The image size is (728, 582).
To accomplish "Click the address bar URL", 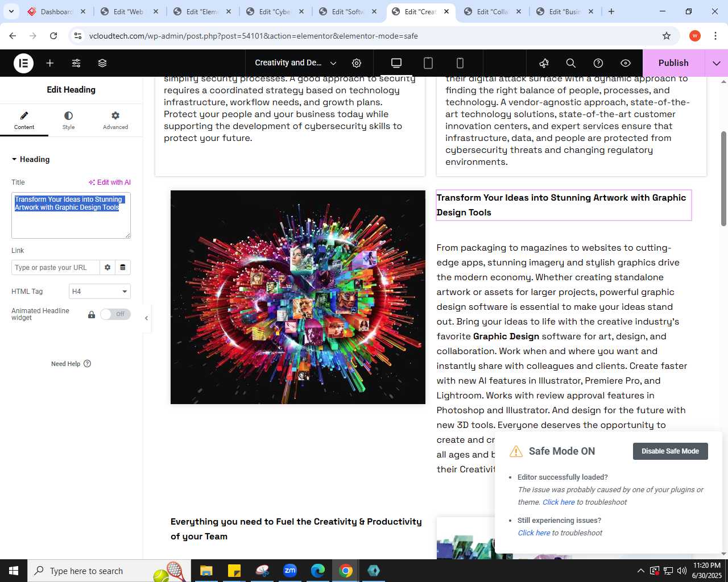I will [254, 36].
